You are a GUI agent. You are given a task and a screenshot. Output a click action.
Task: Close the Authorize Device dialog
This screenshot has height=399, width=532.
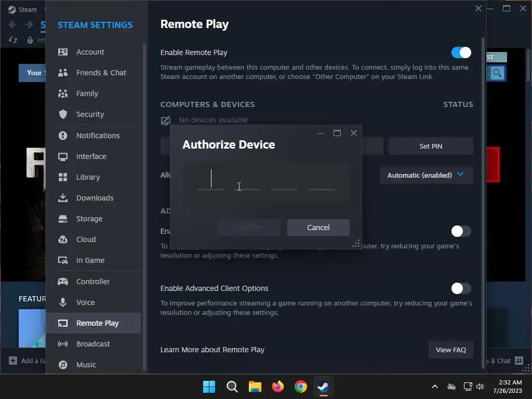tap(353, 133)
